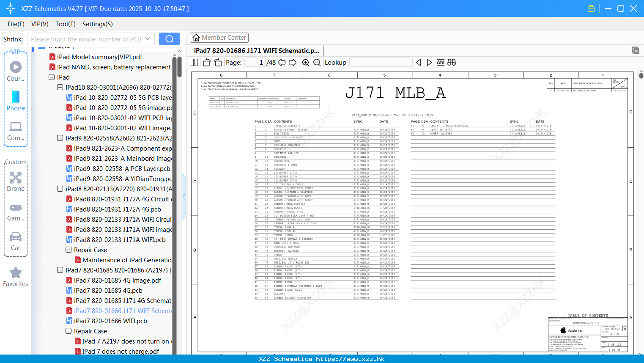Open the VIP(V) menu
This screenshot has height=363, width=644.
click(40, 24)
